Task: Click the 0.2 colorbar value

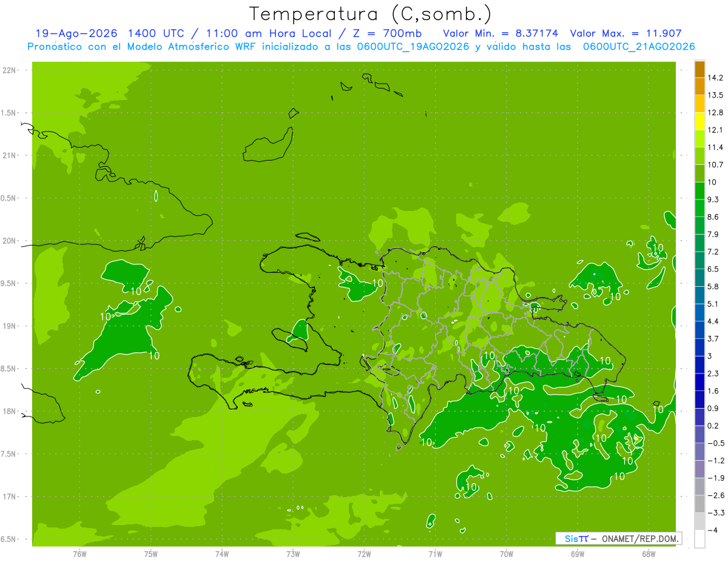Action: 713,426
